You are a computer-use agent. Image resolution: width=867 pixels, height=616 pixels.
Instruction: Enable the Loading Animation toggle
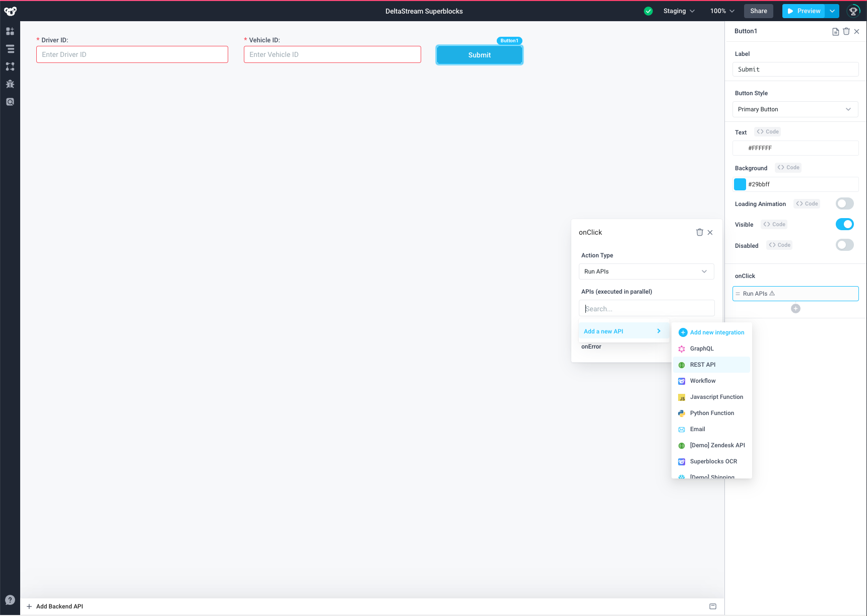pos(844,203)
